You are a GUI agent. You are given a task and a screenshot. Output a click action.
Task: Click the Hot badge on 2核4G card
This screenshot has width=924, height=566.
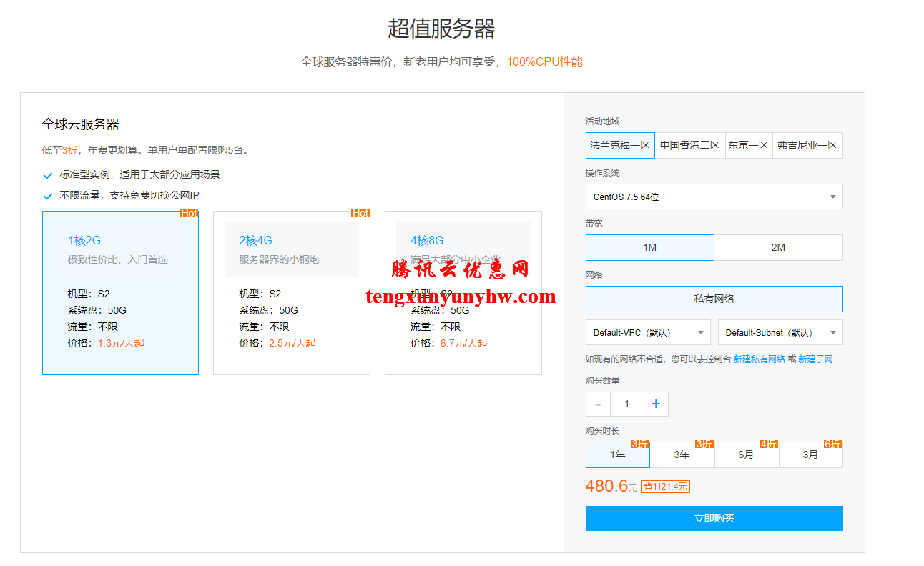pos(360,213)
